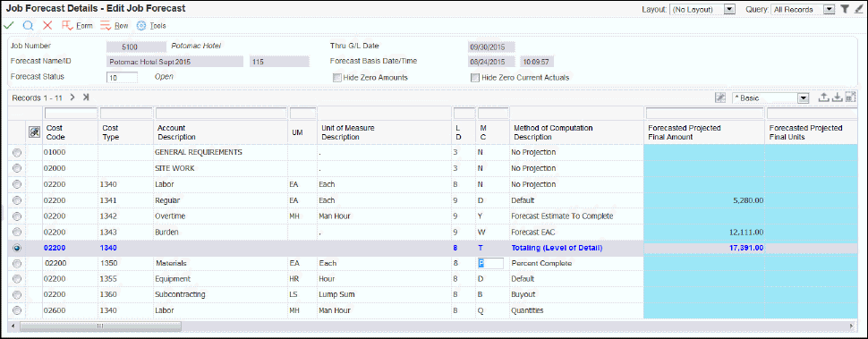Select the Subcontracting row radio button
This screenshot has width=868, height=339.
pyautogui.click(x=17, y=295)
